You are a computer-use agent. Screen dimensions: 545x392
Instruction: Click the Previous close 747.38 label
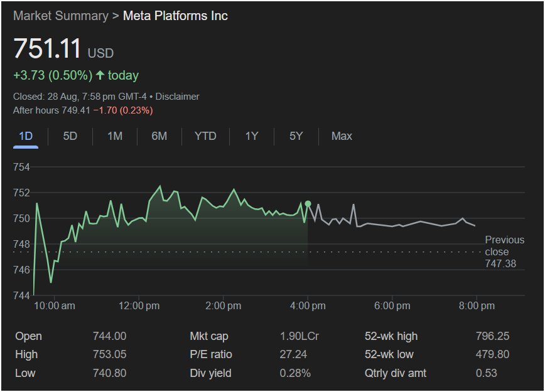(x=504, y=252)
